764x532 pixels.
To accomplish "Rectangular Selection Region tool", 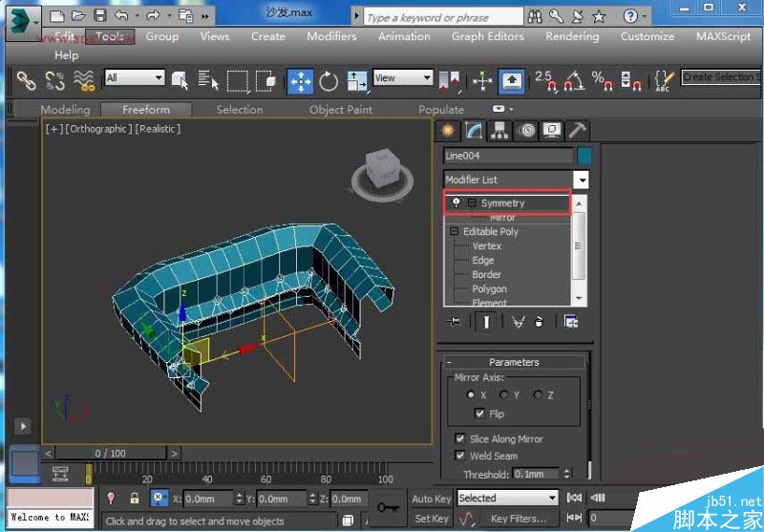I will pyautogui.click(x=238, y=81).
